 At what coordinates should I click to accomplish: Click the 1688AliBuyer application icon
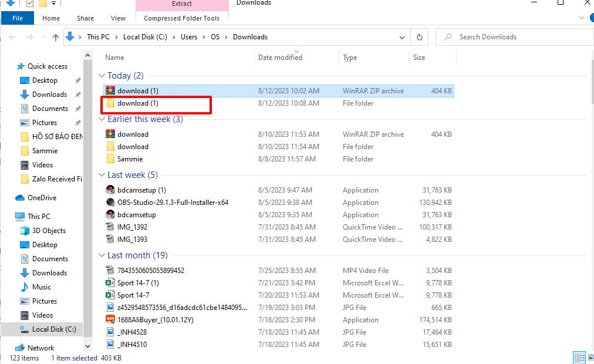point(110,320)
